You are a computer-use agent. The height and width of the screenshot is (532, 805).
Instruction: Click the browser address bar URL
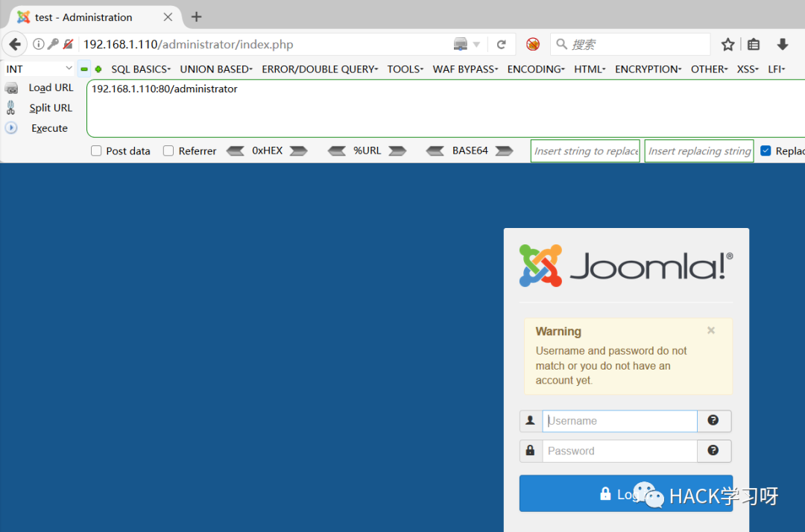coord(188,45)
